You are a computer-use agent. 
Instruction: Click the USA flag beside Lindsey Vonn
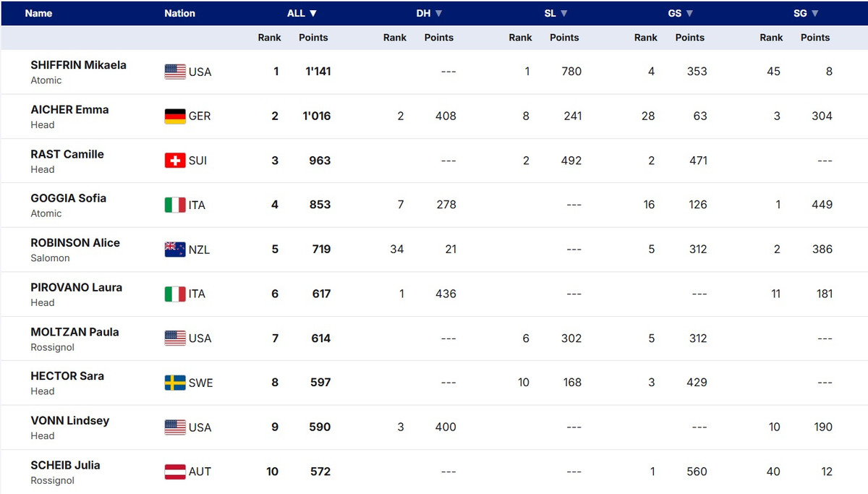tap(175, 427)
